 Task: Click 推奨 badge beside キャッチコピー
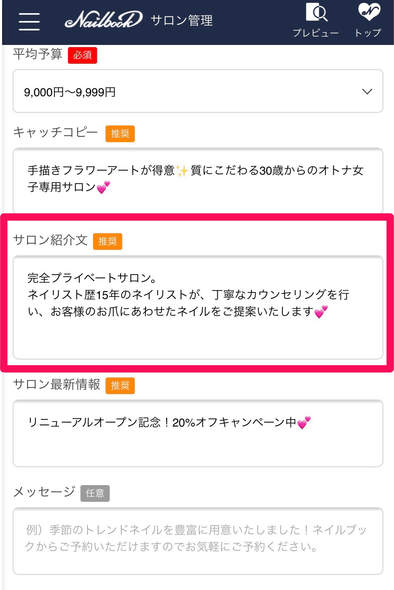pos(120,134)
